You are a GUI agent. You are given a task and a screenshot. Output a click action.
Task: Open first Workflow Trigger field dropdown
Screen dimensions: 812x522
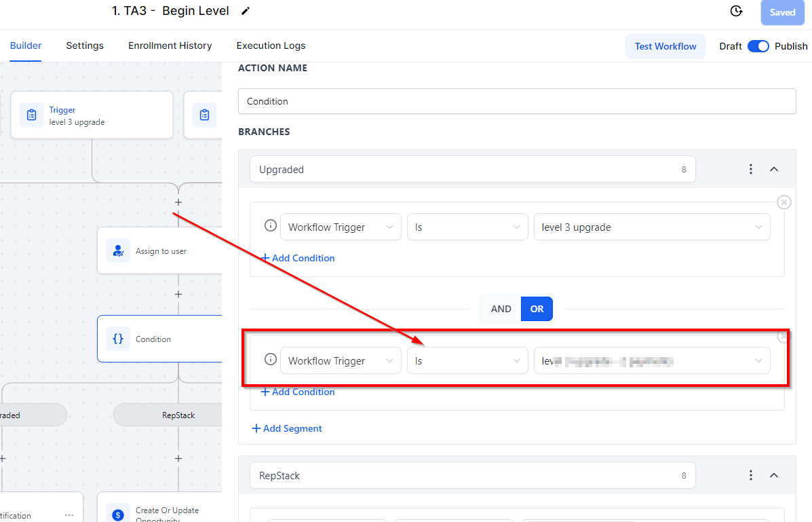point(341,227)
